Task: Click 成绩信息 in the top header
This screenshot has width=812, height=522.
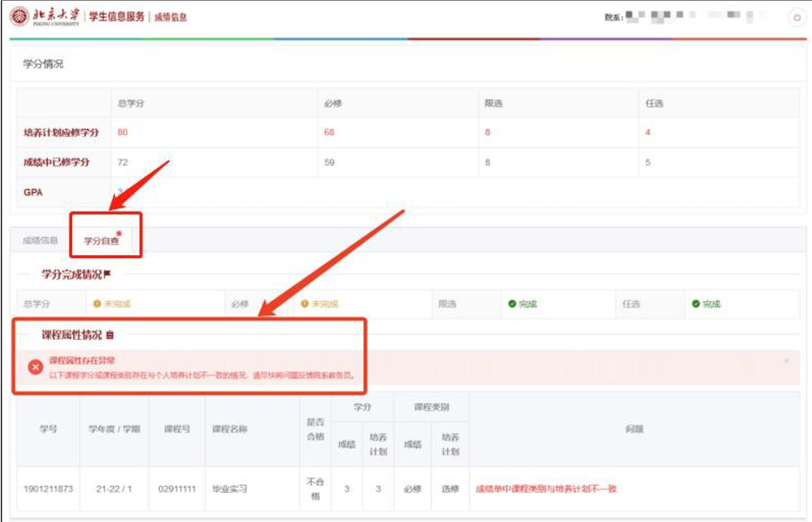Action: (170, 18)
